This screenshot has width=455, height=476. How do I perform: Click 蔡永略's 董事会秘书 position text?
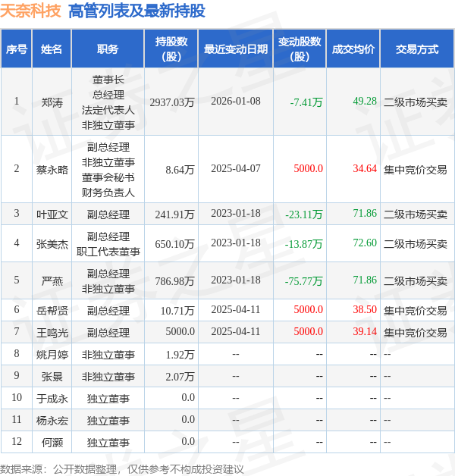[108, 177]
